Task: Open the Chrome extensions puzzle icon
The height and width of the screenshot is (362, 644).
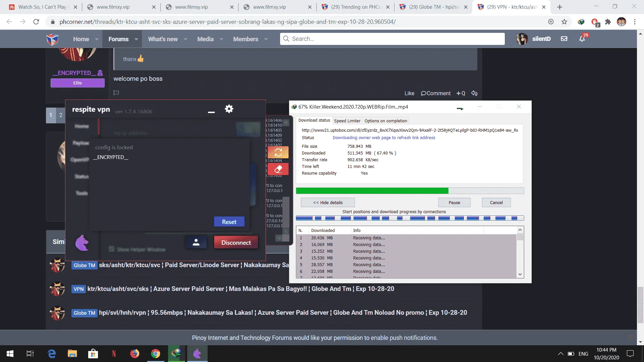Action: (608, 22)
